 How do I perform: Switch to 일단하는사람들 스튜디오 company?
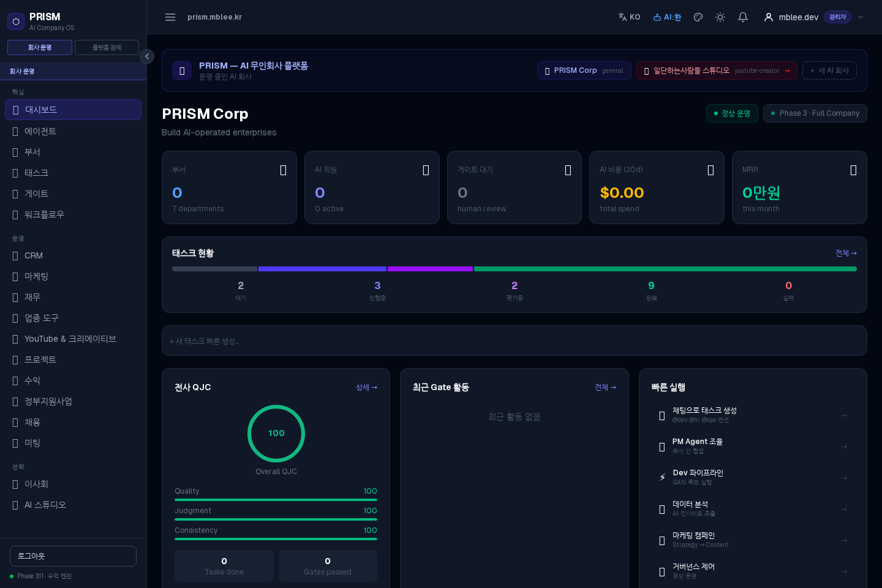pos(717,70)
